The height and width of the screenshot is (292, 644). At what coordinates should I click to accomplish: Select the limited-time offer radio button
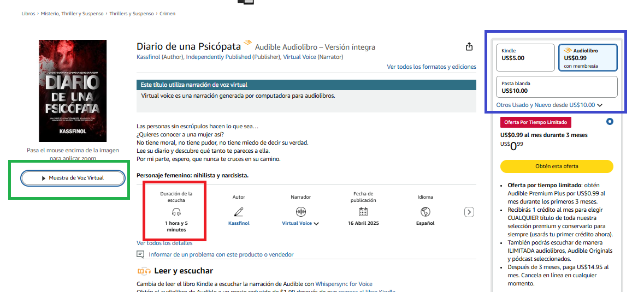click(610, 121)
